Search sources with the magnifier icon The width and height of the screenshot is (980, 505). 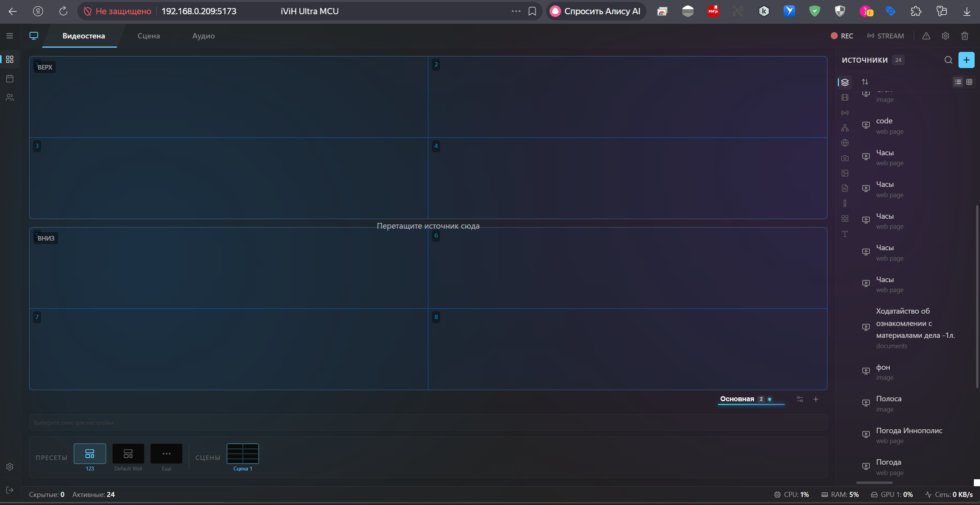948,60
